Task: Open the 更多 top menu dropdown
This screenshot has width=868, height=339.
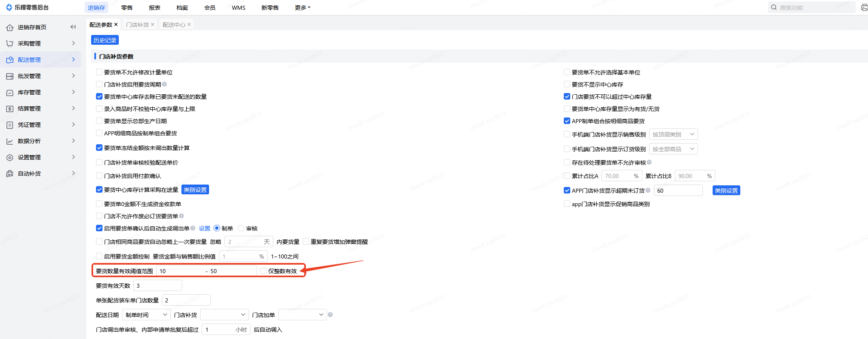Action: (303, 7)
